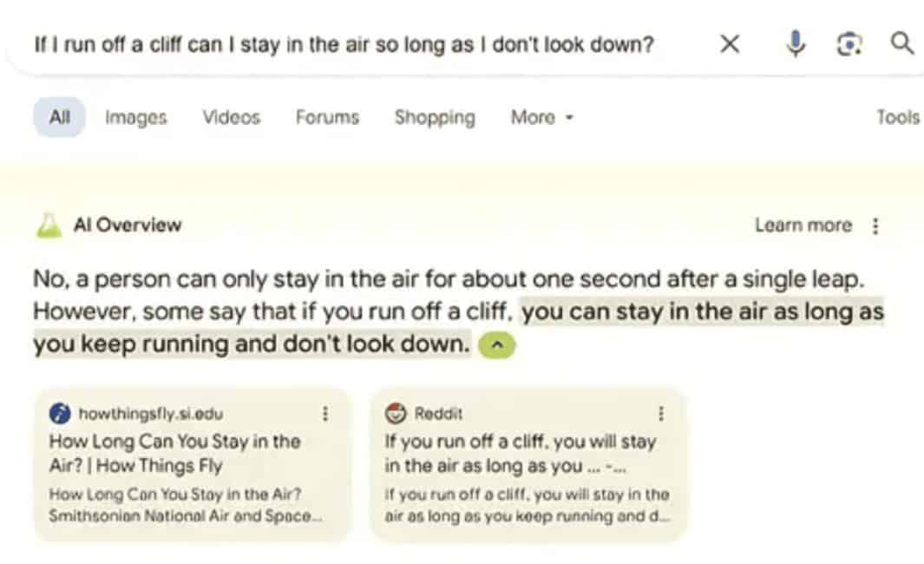The width and height of the screenshot is (924, 564).
Task: Click the Reddit logo icon on source card
Action: coord(396,414)
